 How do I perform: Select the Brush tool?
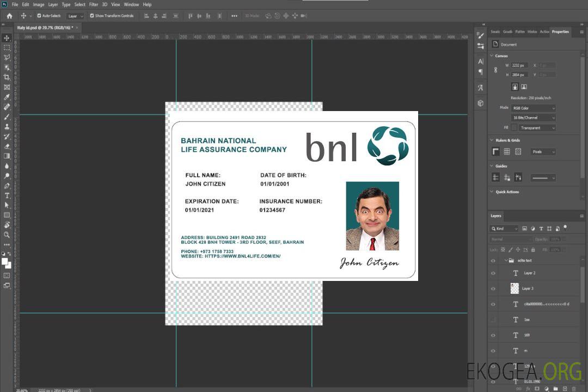(x=7, y=117)
